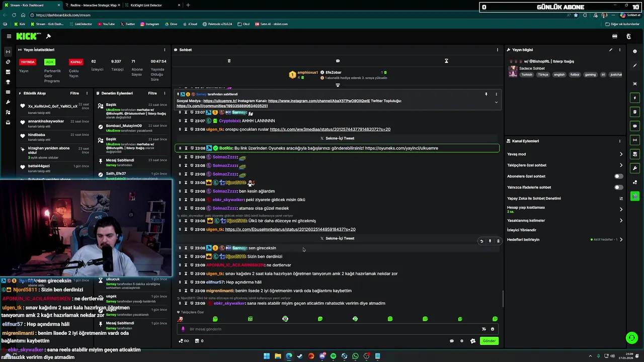Click the green round support bubble icon

(631, 338)
